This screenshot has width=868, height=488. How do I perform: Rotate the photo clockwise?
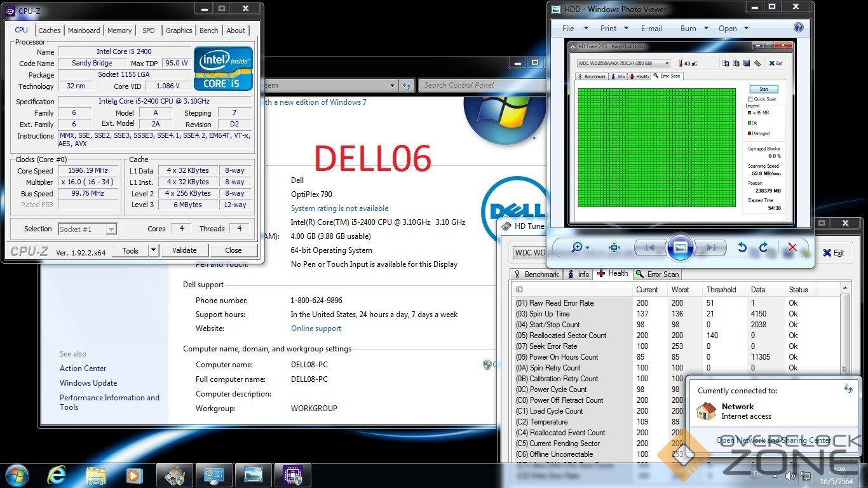click(x=764, y=248)
